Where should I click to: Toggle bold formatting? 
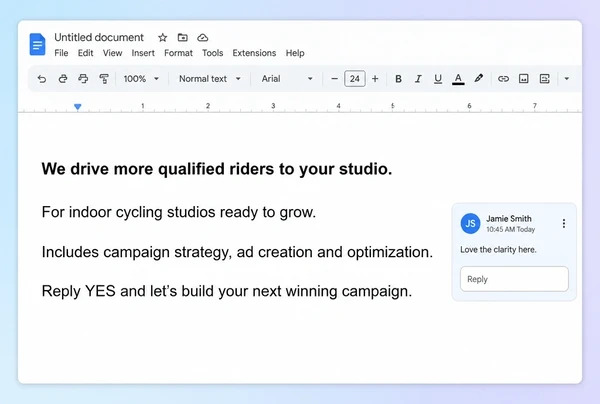tap(398, 79)
